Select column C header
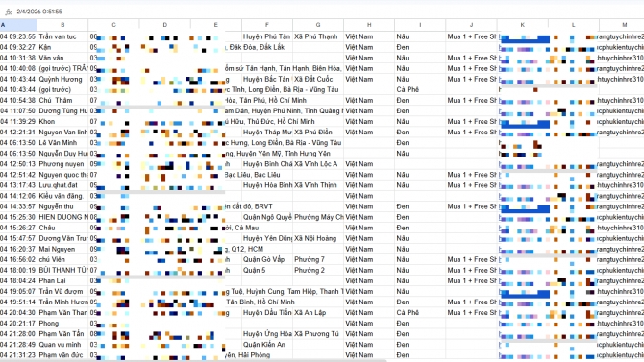Viewport: 644px width, 362px height. coord(113,25)
